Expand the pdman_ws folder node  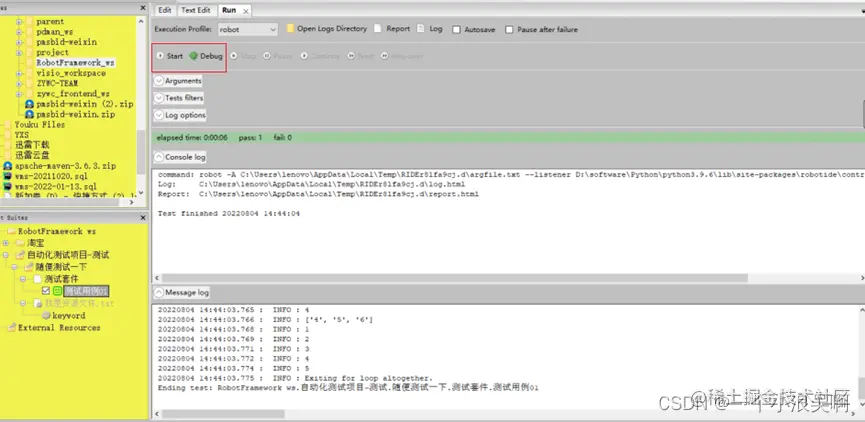pyautogui.click(x=19, y=32)
